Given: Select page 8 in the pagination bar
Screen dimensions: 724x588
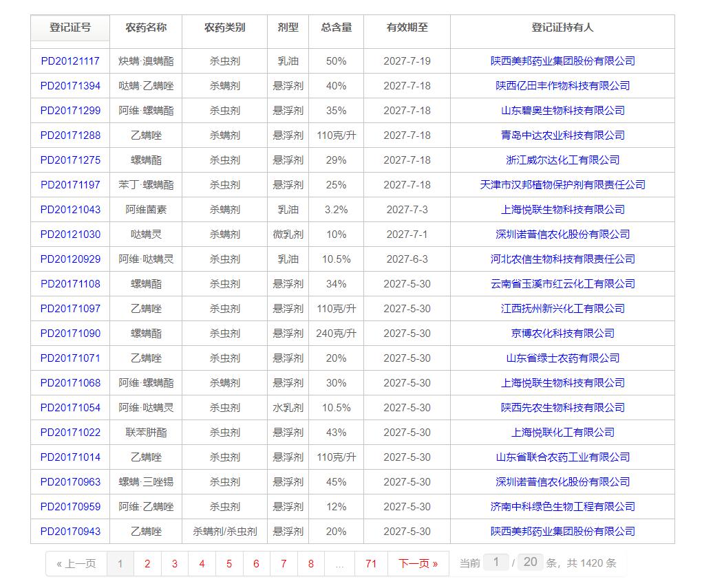Looking at the screenshot, I should [311, 563].
